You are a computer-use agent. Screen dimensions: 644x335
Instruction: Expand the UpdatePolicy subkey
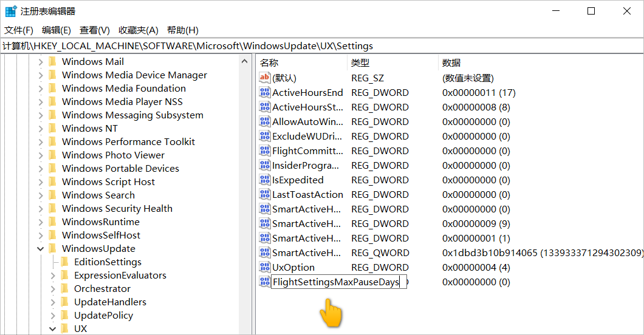(53, 316)
